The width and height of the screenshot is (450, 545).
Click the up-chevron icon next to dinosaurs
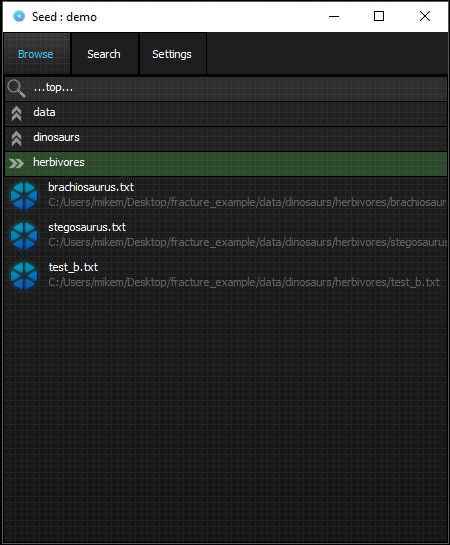(x=16, y=138)
